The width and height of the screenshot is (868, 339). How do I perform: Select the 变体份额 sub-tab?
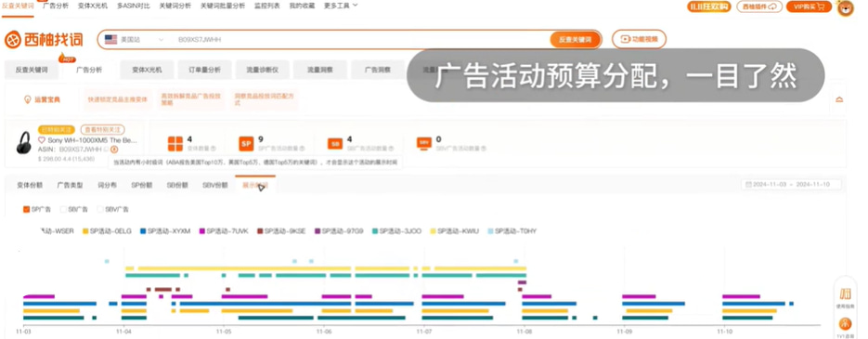[x=30, y=185]
